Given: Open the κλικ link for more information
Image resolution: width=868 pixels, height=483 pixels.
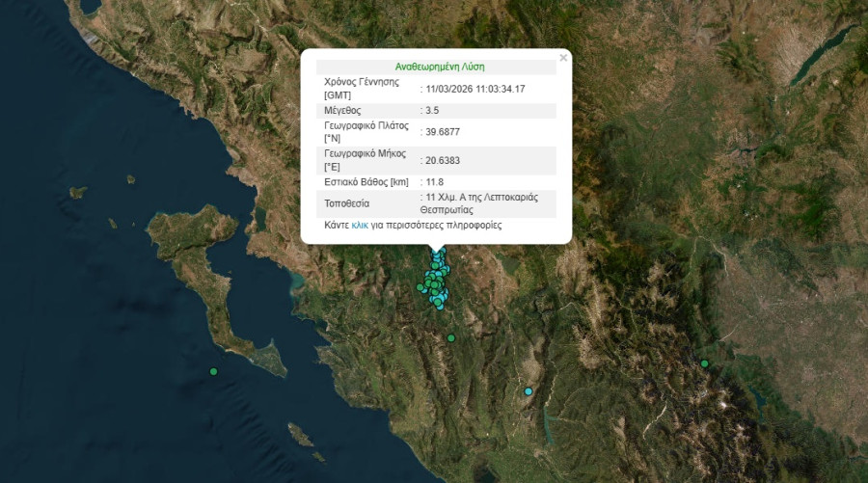Looking at the screenshot, I should coord(360,226).
